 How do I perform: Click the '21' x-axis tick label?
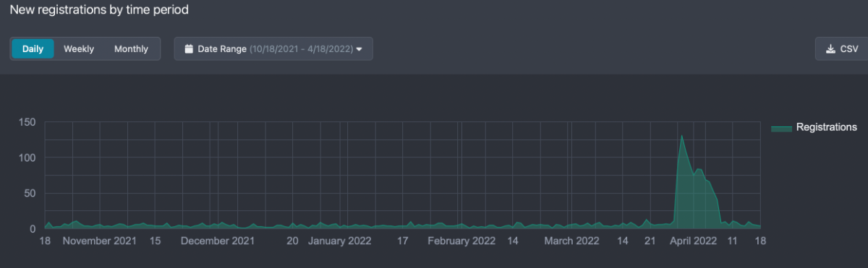(x=650, y=241)
